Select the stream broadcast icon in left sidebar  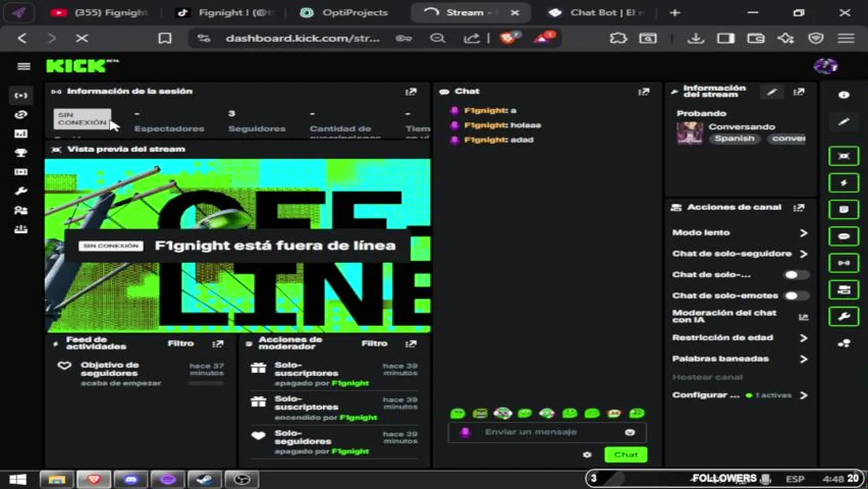coord(21,95)
